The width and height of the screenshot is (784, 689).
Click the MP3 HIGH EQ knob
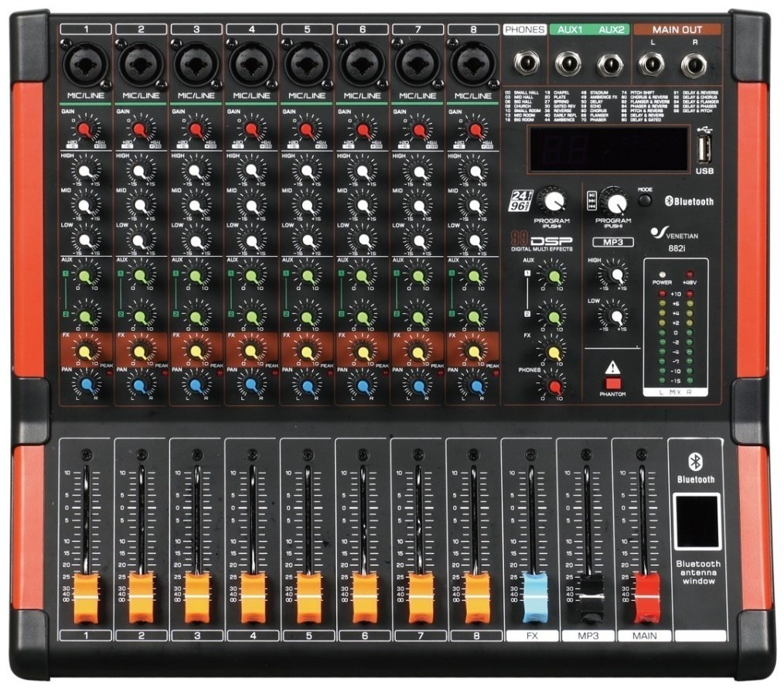[616, 275]
